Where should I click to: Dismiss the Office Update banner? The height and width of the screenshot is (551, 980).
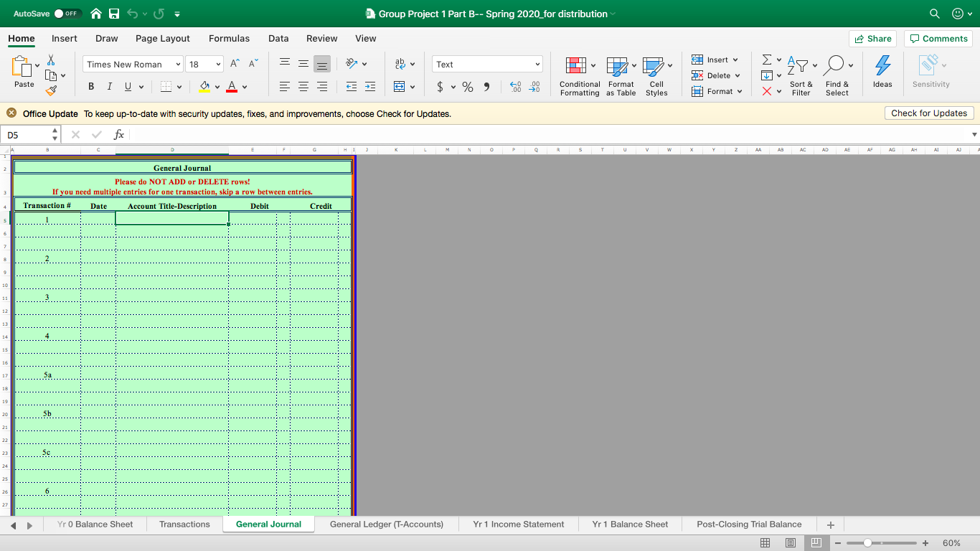11,113
